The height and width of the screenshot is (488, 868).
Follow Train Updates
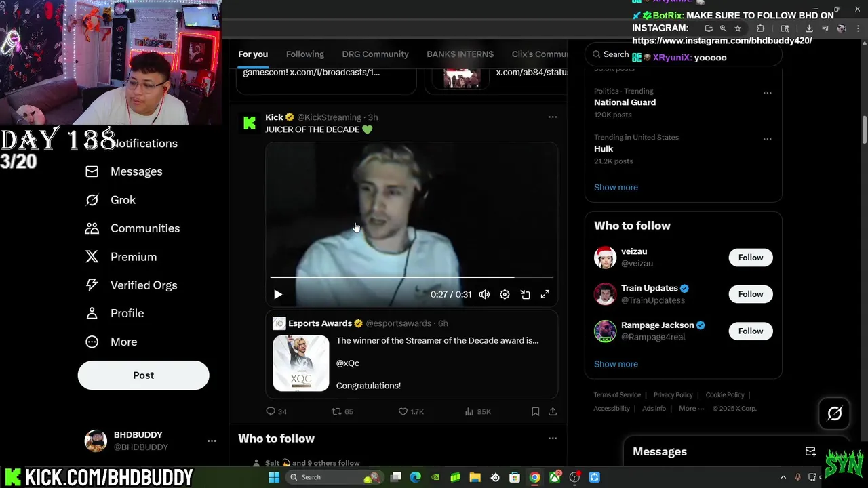point(751,294)
